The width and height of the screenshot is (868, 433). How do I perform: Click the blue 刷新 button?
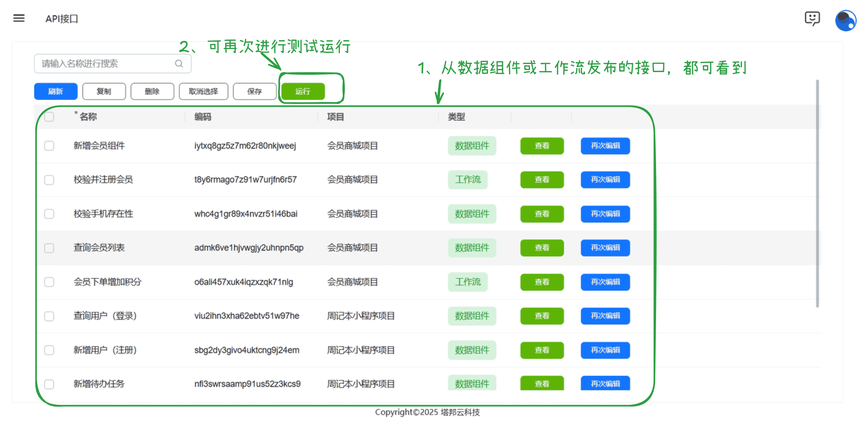pos(56,91)
